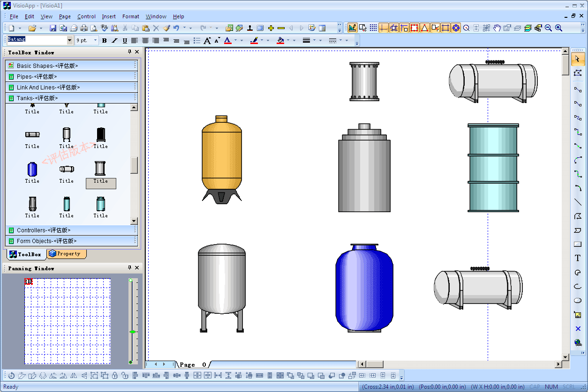Select the blue tank shape thumbnail in ToolBox

(32, 169)
